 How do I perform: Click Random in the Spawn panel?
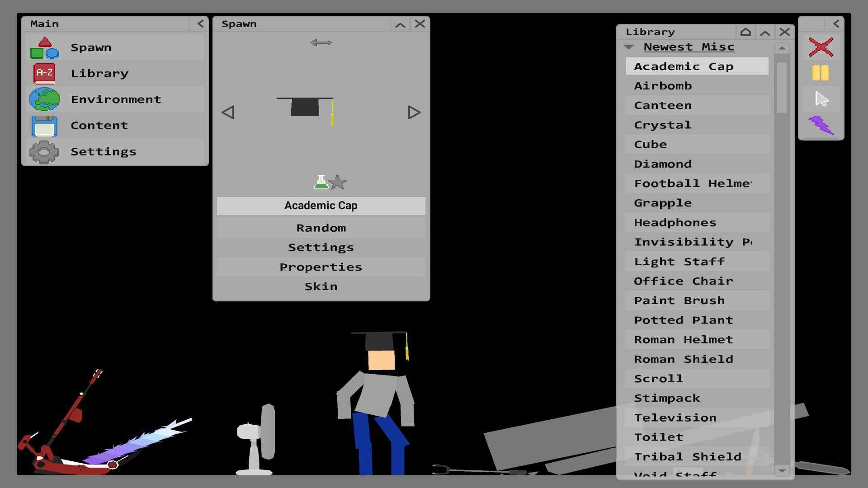click(x=321, y=227)
